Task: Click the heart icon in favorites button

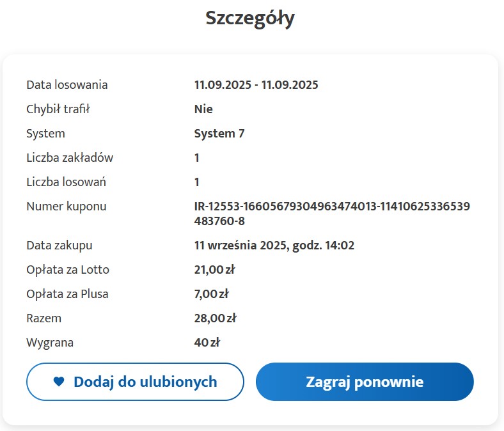Action: click(x=59, y=382)
